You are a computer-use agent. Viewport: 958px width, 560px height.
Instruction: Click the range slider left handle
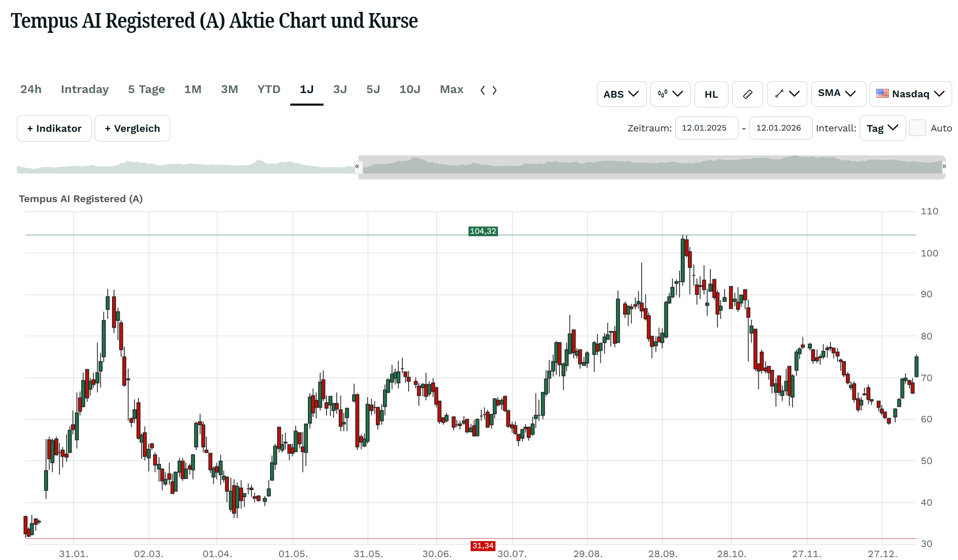[357, 166]
